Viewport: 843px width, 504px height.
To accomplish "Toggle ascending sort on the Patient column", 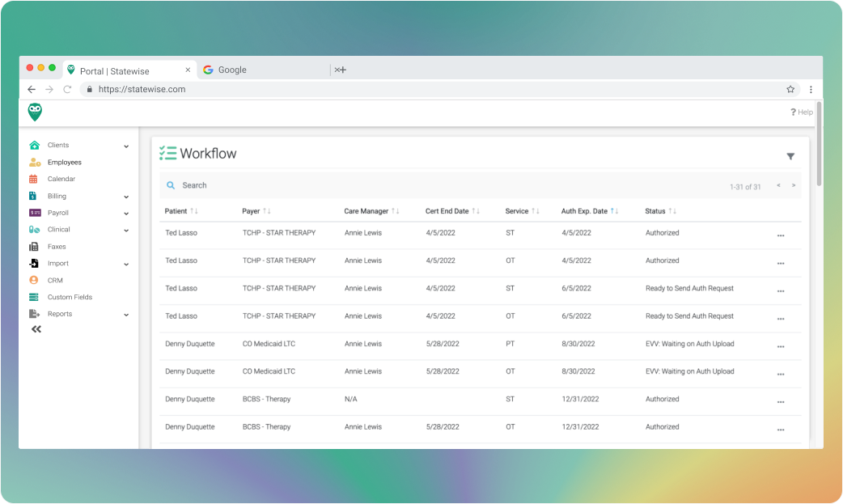I will (190, 210).
